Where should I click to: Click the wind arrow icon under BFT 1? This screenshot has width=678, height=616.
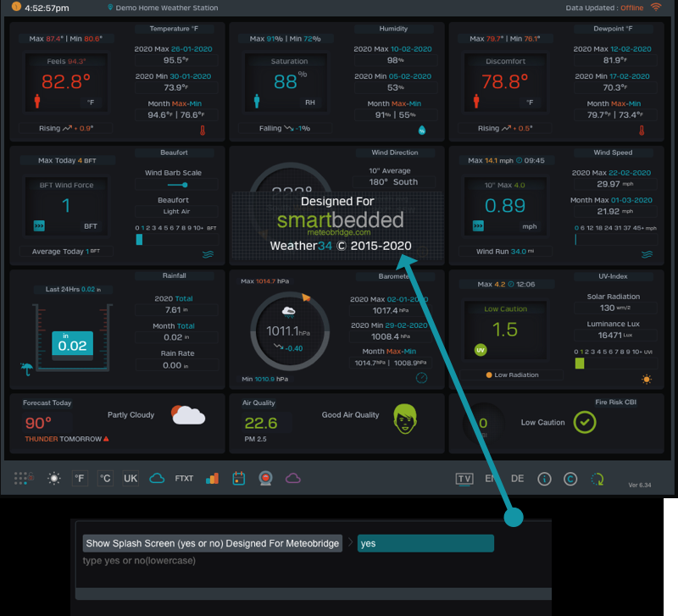tap(39, 225)
